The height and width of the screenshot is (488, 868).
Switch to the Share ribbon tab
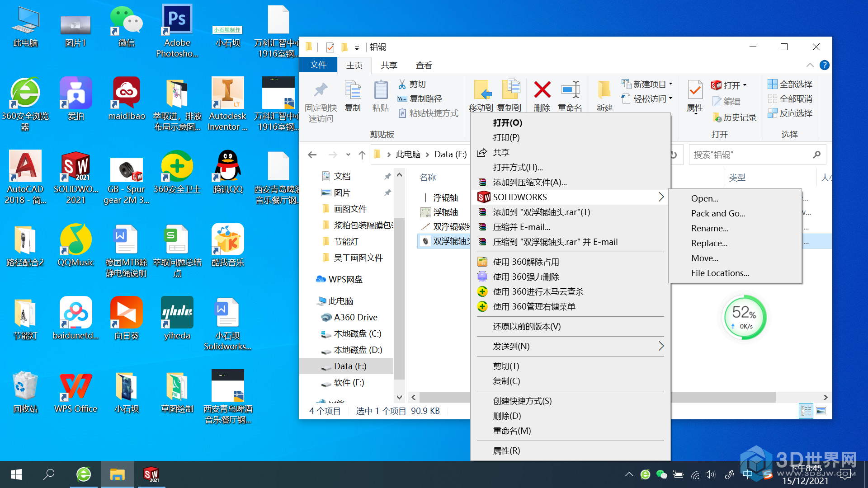coord(389,65)
